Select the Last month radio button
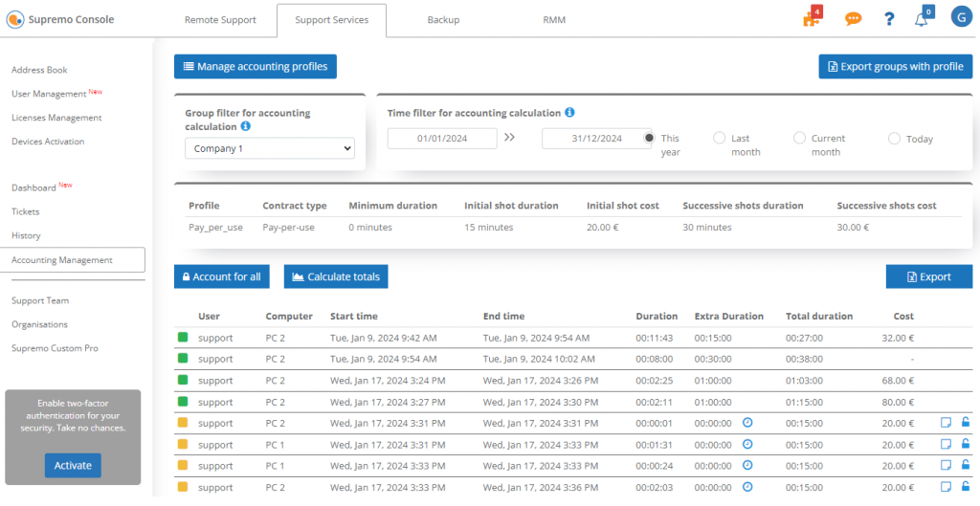 720,139
